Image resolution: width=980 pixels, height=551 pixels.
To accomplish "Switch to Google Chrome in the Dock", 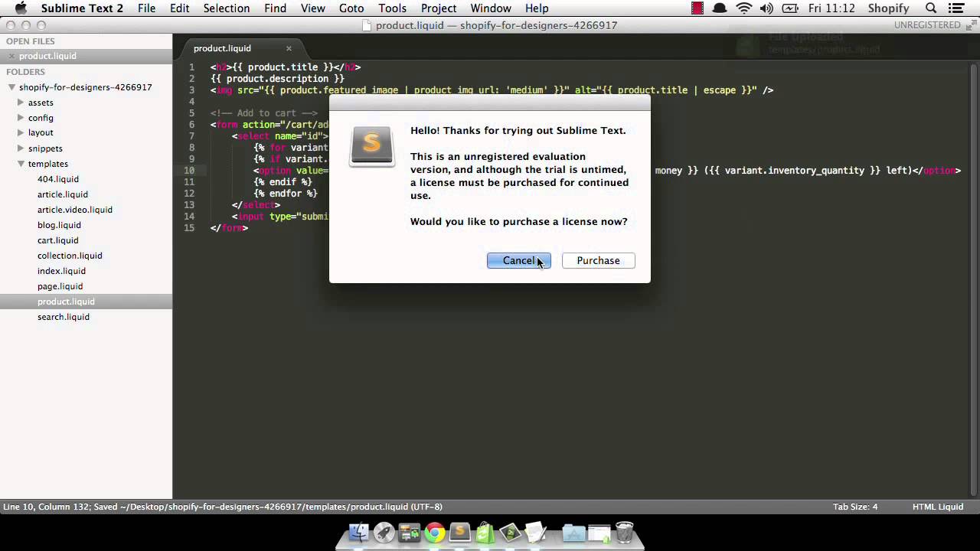I will click(435, 532).
